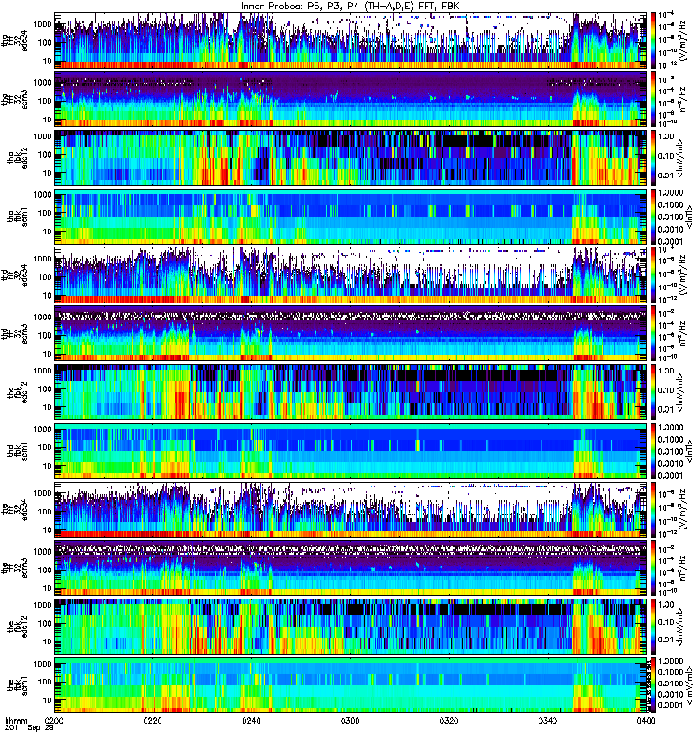This screenshot has height=747, width=700.
Task: Click the the fff_32 scm3 spectrogram panel
Action: [351, 569]
